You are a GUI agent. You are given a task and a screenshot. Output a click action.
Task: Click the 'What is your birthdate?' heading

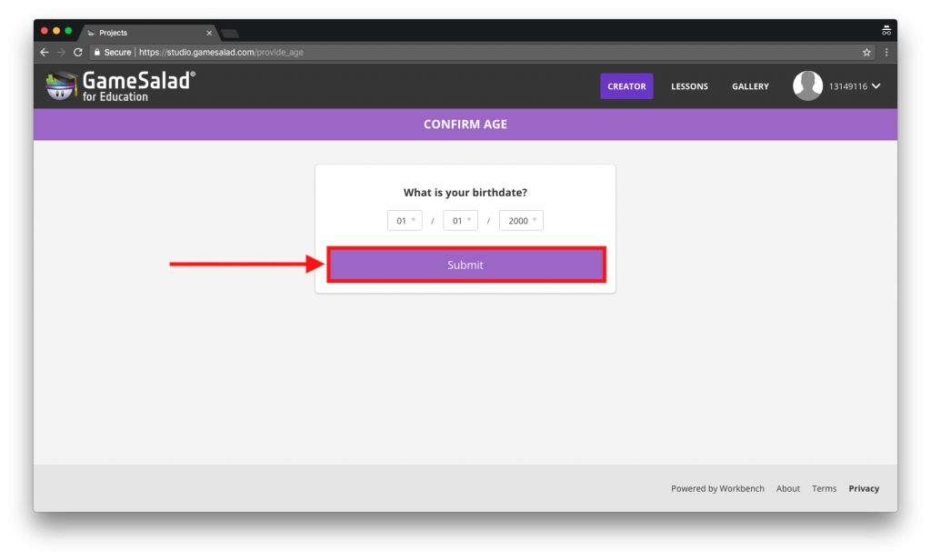pos(465,193)
